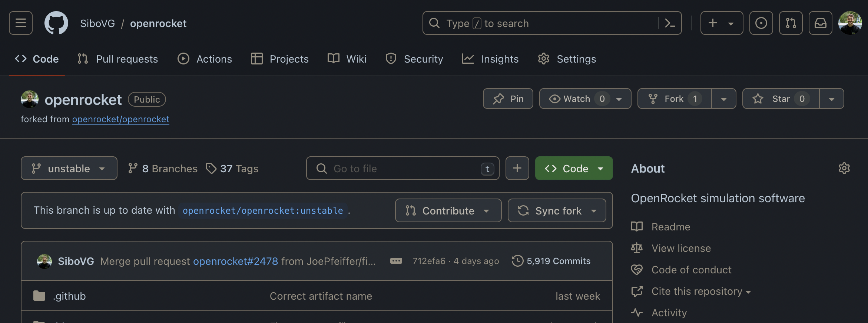
Task: Open the notifications inbox icon
Action: [820, 23]
